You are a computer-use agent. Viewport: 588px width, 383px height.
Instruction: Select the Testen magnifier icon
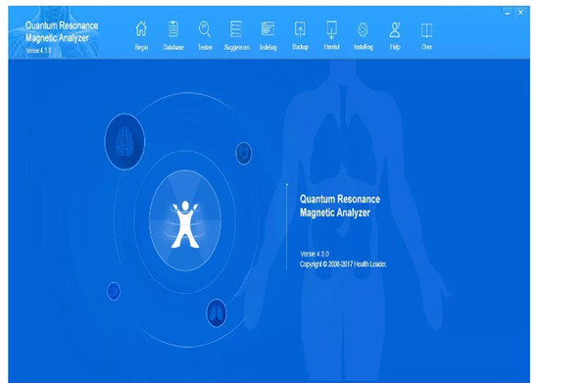point(205,29)
